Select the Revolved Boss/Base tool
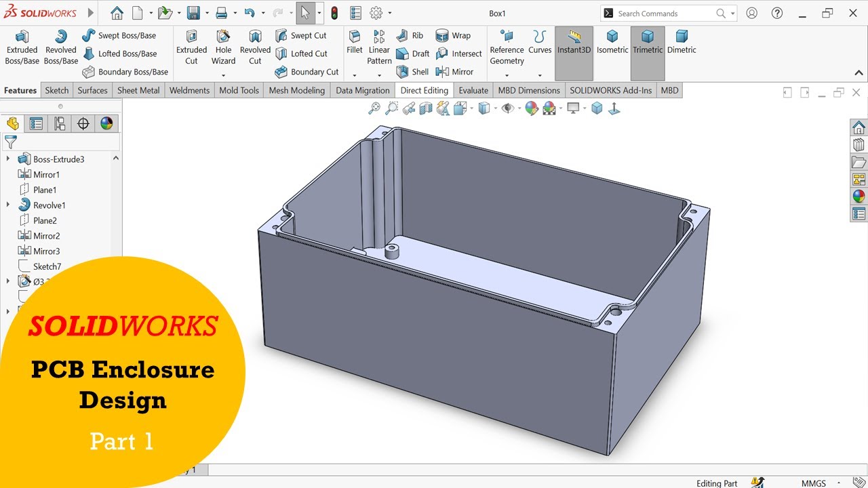Viewport: 868px width, 488px height. pyautogui.click(x=61, y=47)
